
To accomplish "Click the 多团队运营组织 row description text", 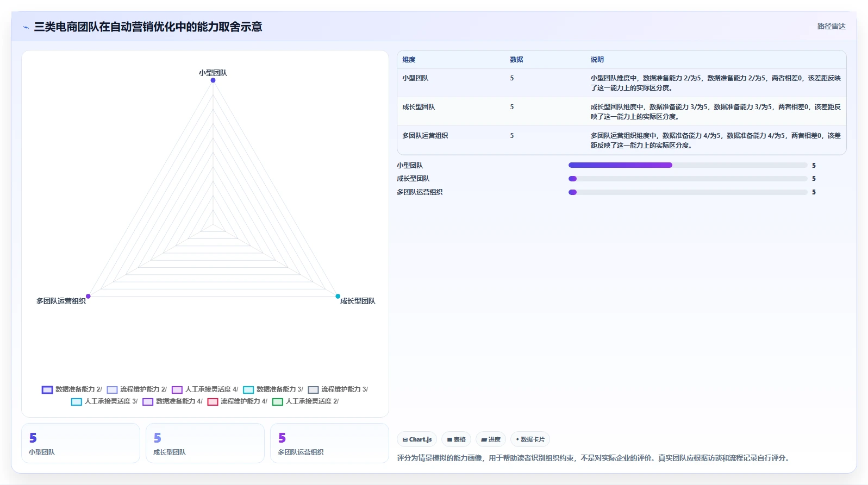I will 716,141.
